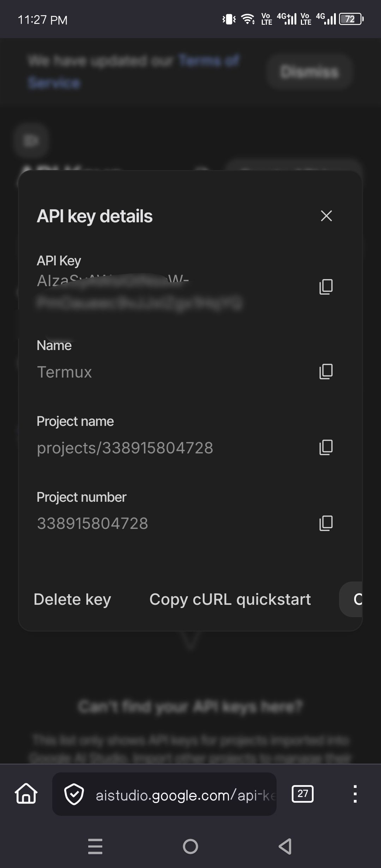Dismiss the Terms of Service notice
The width and height of the screenshot is (381, 868).
click(x=309, y=72)
